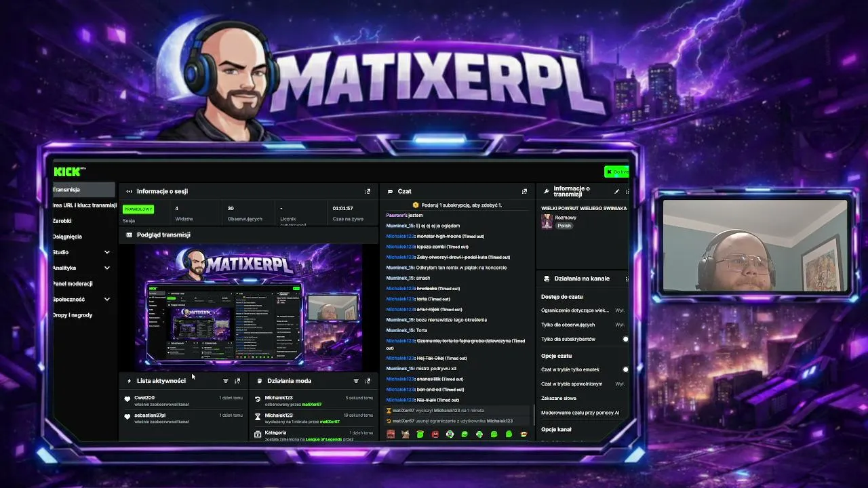Click the speech bubble icon beside Czat
The height and width of the screenshot is (488, 868).
point(390,191)
